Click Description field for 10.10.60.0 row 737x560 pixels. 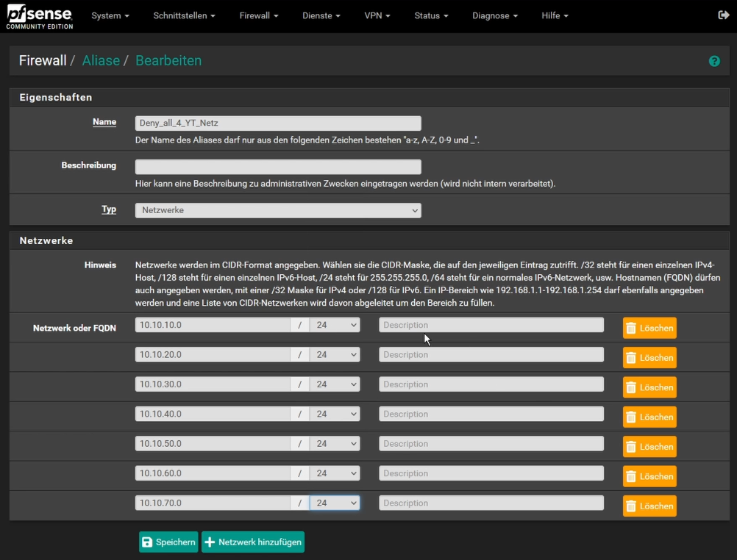[491, 473]
